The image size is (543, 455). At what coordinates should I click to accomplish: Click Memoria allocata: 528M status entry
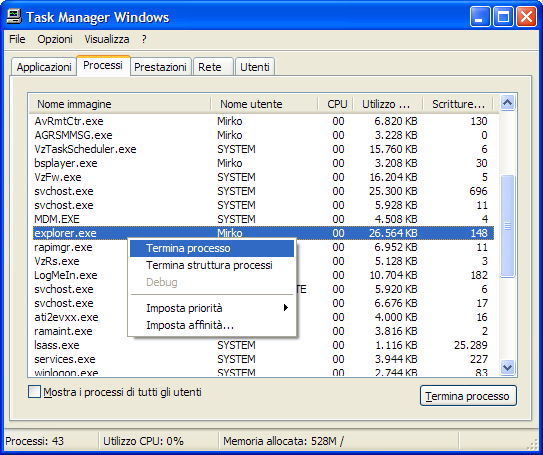point(284,441)
